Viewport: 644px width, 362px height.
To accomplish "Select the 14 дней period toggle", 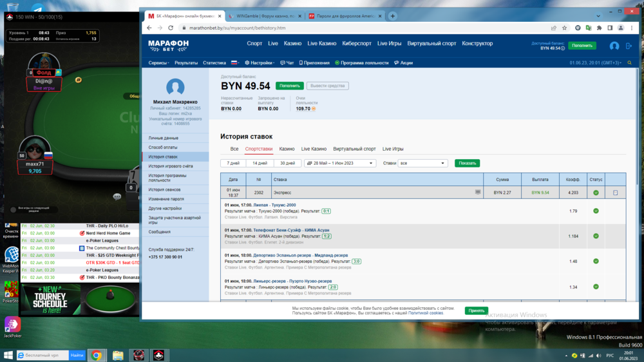I will (x=260, y=164).
